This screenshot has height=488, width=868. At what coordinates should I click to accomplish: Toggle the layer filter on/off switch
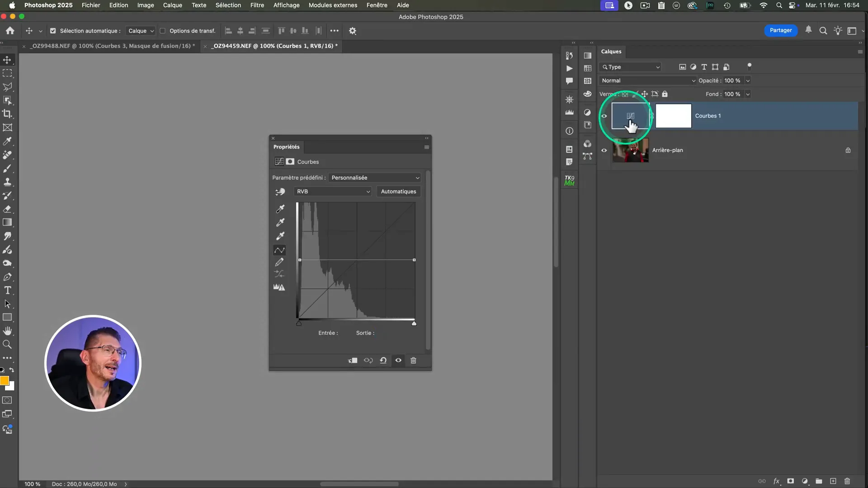749,66
